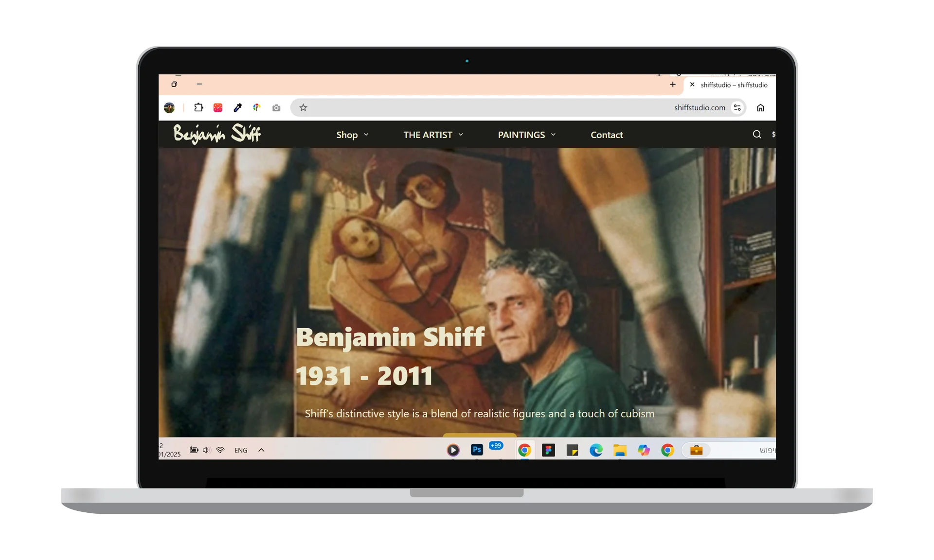The height and width of the screenshot is (560, 934).
Task: Bookmark this page with the star
Action: (303, 107)
